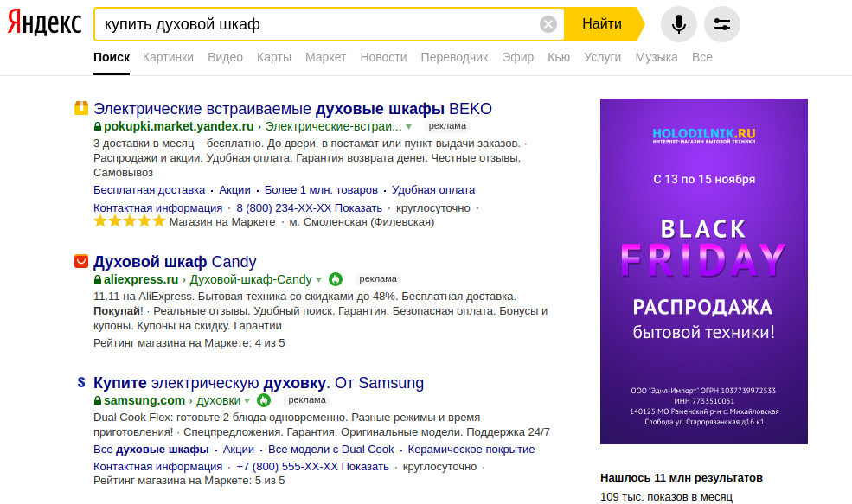Open the Все more services menu
The image size is (852, 504).
point(701,57)
